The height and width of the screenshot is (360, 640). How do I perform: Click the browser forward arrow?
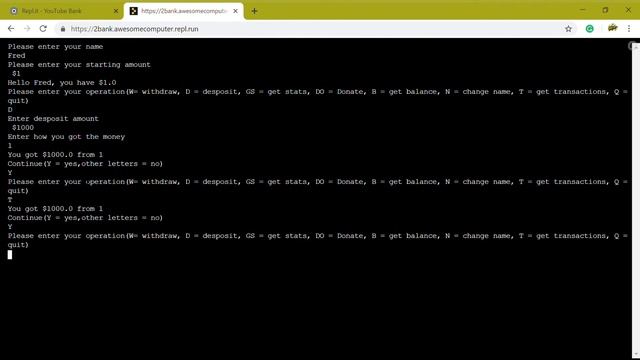[27, 29]
